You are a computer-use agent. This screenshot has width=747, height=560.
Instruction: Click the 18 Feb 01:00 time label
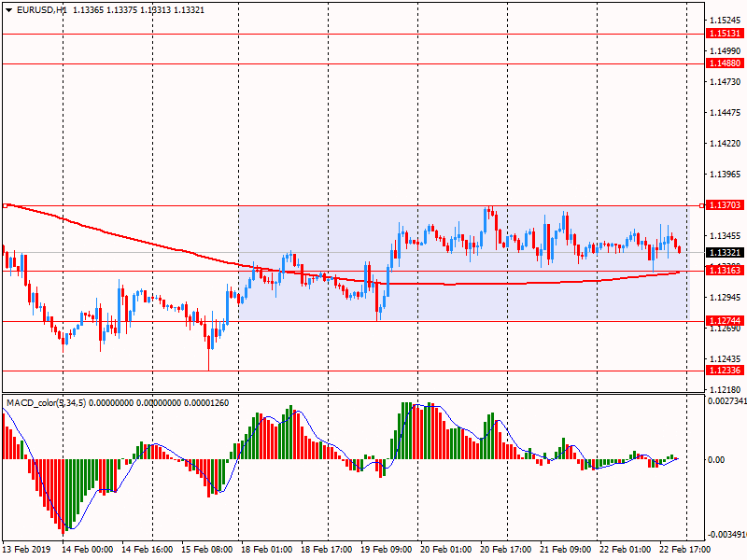pyautogui.click(x=269, y=550)
